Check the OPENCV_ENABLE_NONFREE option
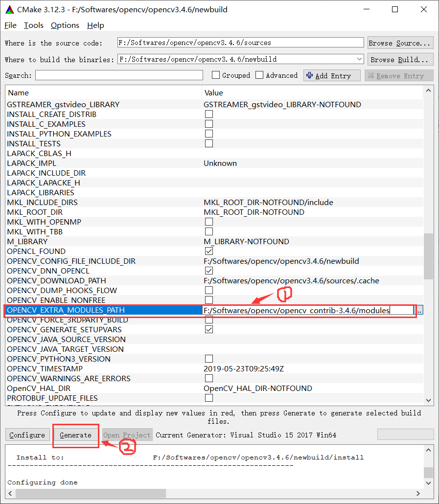Screen dimensions: 439x504 pos(209,300)
